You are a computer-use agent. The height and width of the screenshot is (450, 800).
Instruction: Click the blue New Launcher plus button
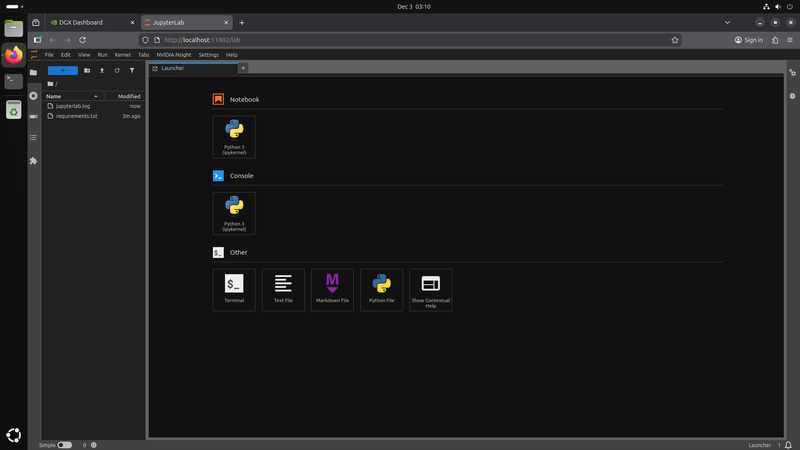[x=63, y=70]
